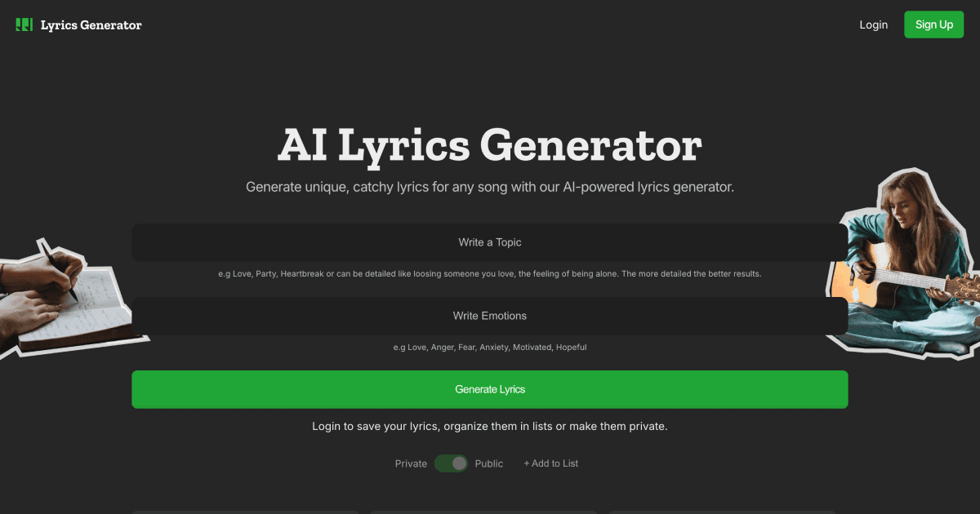Select the Private label beside the switch
This screenshot has height=514, width=980.
(x=411, y=463)
